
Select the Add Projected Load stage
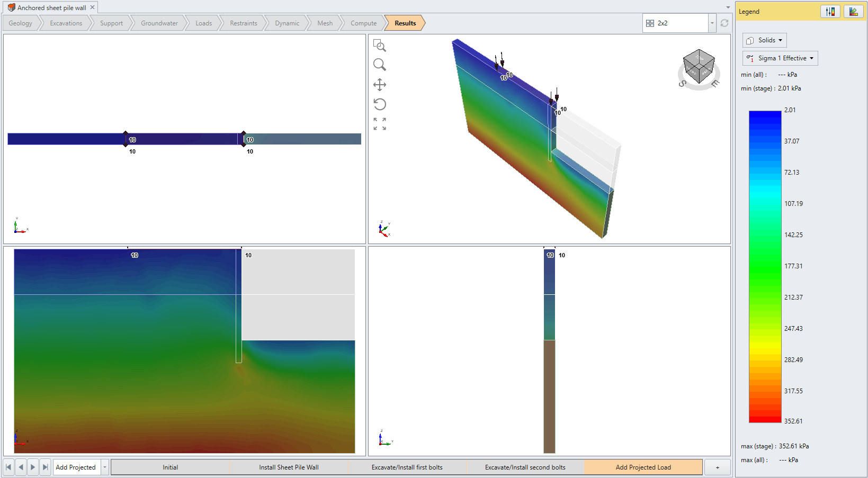click(x=643, y=467)
